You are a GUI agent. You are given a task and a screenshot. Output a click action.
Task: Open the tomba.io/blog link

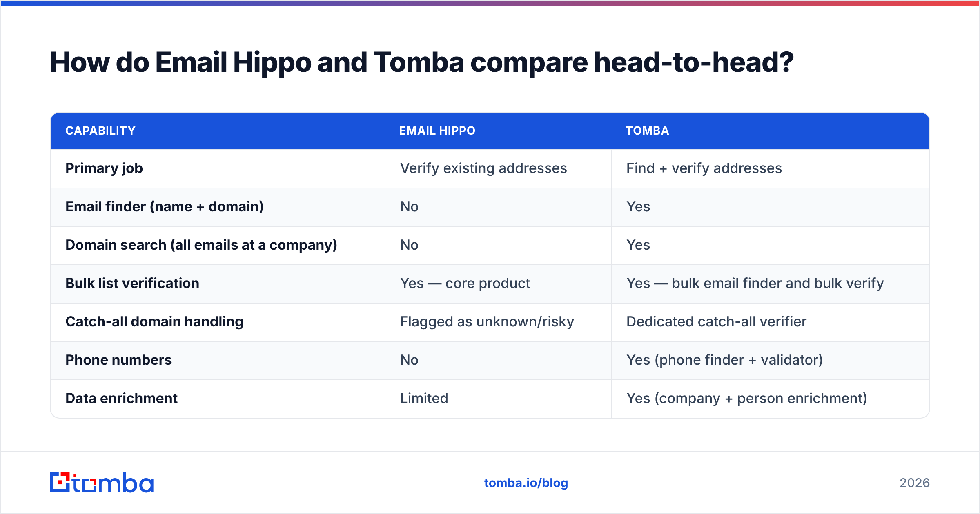point(526,483)
